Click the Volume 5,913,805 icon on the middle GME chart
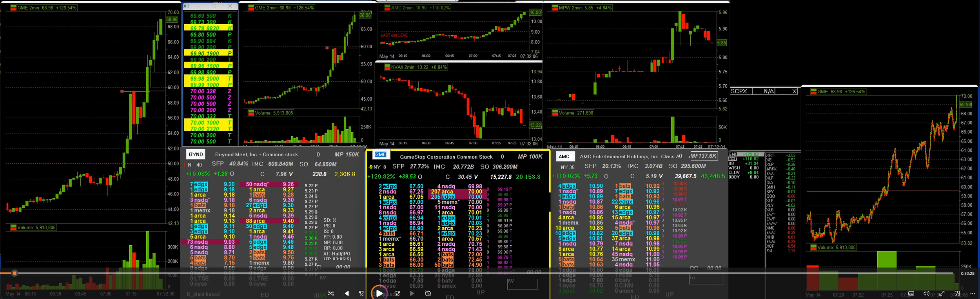 (251, 113)
